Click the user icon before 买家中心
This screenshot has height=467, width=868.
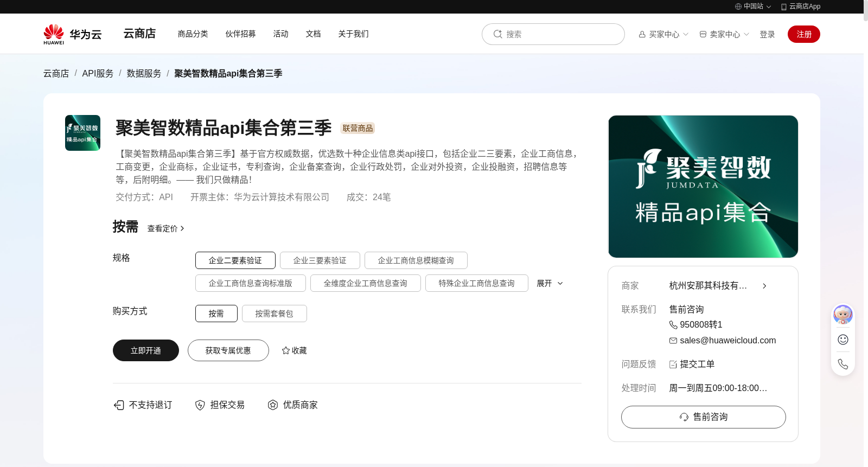pyautogui.click(x=642, y=34)
